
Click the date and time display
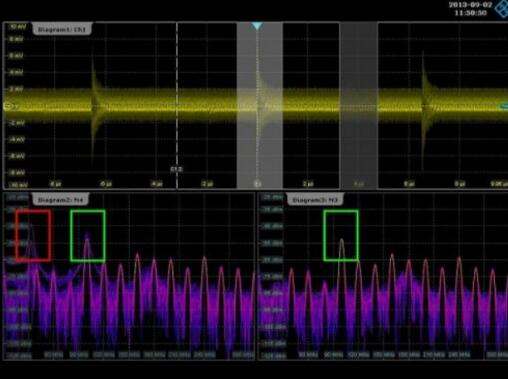click(x=470, y=9)
